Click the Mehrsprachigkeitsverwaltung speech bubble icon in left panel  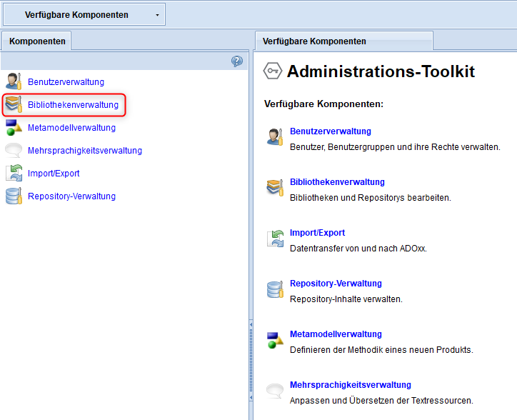pos(14,150)
